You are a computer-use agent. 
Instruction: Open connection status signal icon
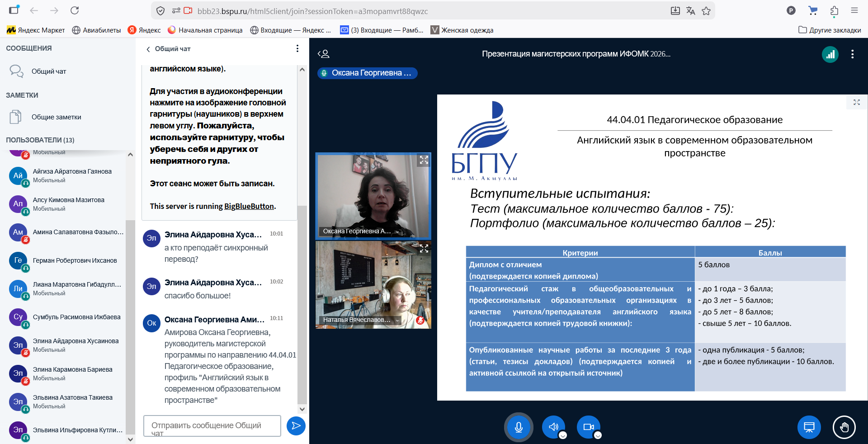click(830, 54)
